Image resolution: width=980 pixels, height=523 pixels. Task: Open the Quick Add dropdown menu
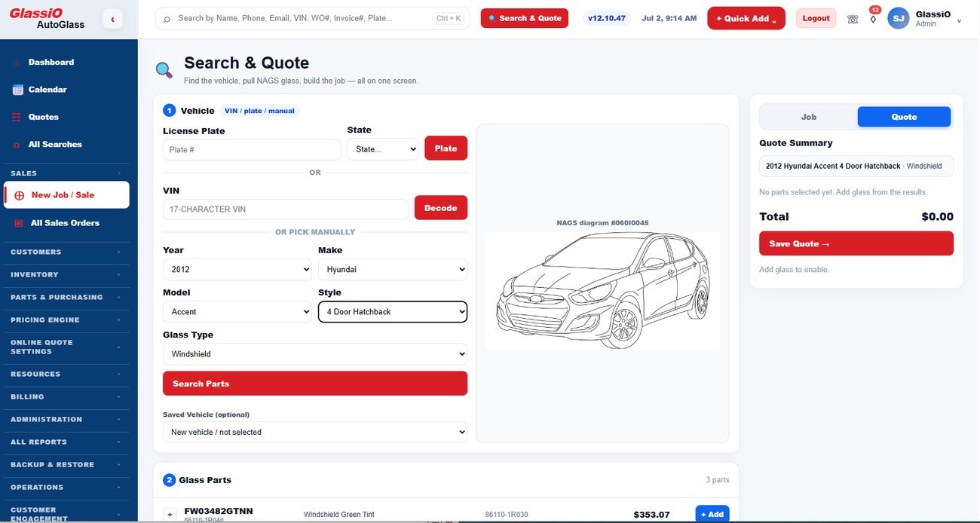(x=746, y=18)
